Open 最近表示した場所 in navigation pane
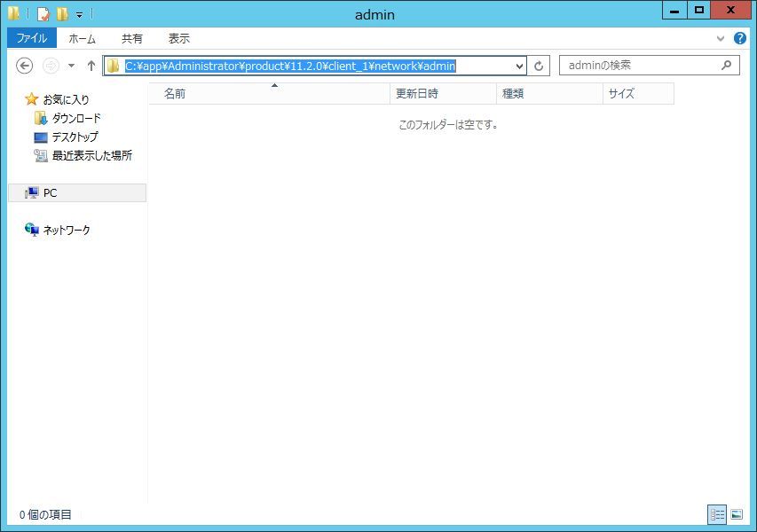Viewport: 757px width, 532px height. coord(92,155)
